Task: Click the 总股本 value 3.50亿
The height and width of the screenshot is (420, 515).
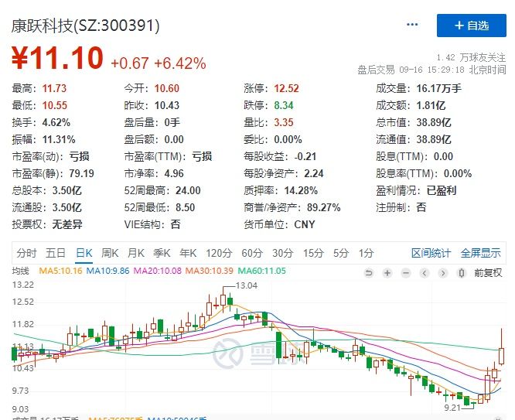Action: coord(67,190)
